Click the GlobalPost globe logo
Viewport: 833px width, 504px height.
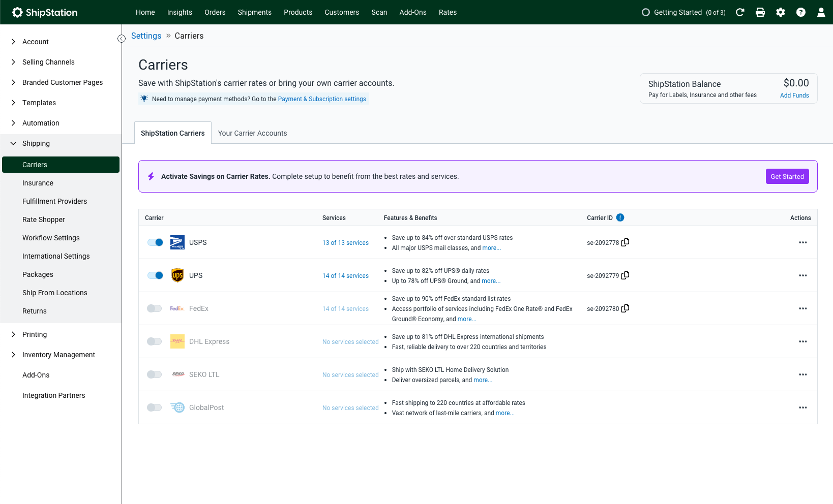177,407
